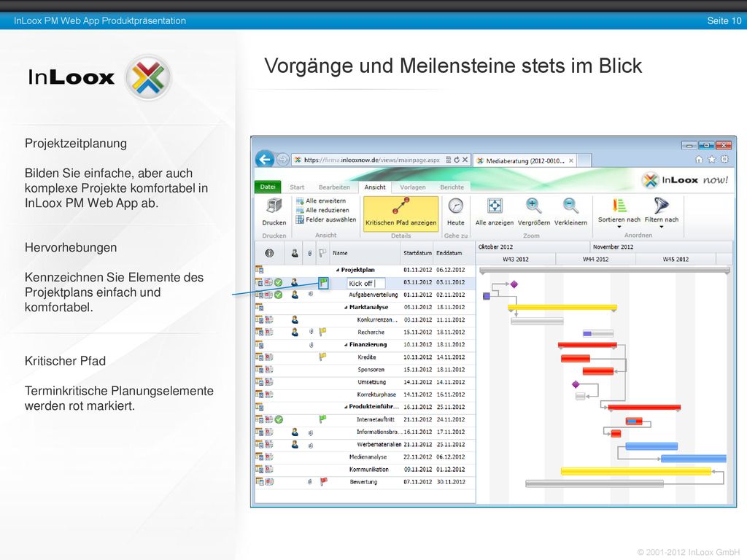Click the Vergrößern magnifier icon
The width and height of the screenshot is (747, 560).
(x=533, y=206)
